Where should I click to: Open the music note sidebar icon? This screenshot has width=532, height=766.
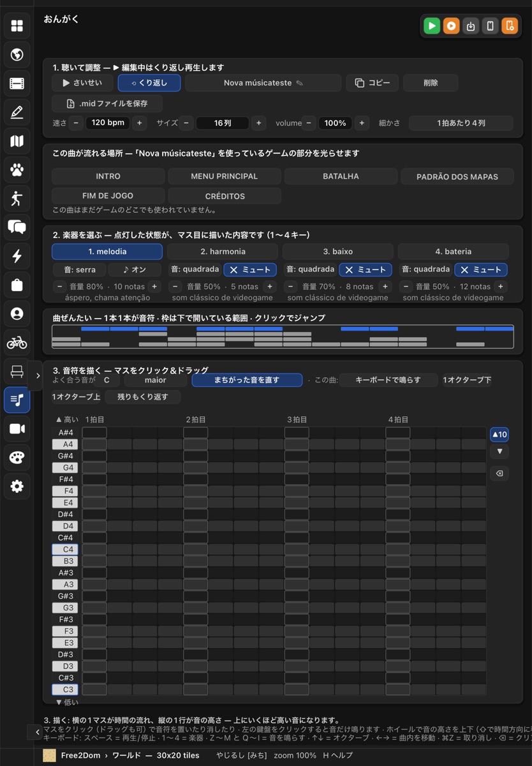click(x=17, y=400)
